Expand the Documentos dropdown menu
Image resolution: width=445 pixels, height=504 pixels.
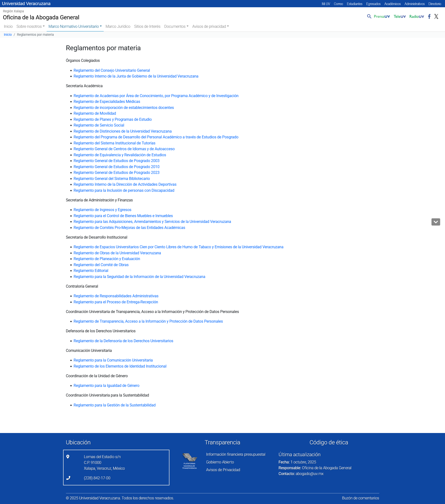176,26
